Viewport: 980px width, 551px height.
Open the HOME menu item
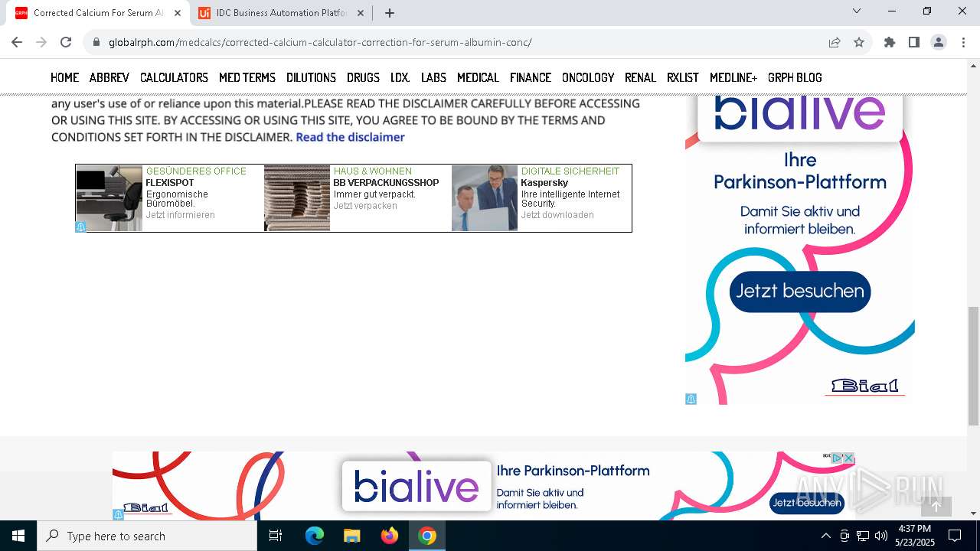(x=65, y=77)
